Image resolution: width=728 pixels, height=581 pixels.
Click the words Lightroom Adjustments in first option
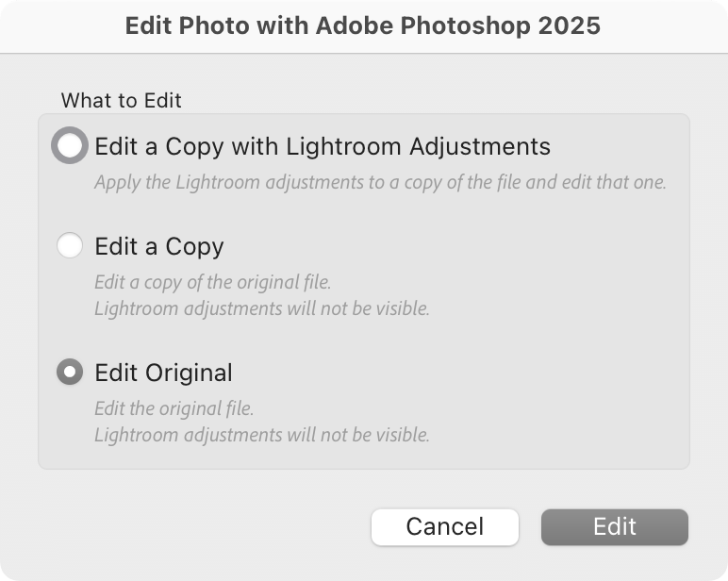pos(419,147)
